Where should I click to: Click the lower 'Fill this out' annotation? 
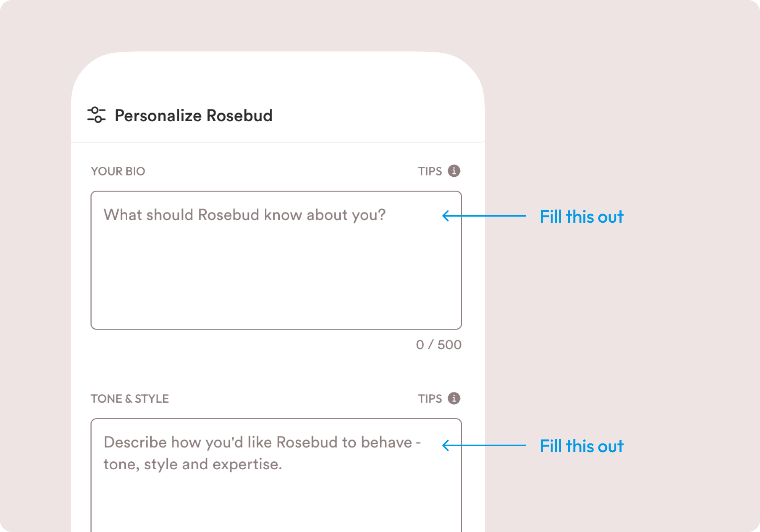[581, 446]
